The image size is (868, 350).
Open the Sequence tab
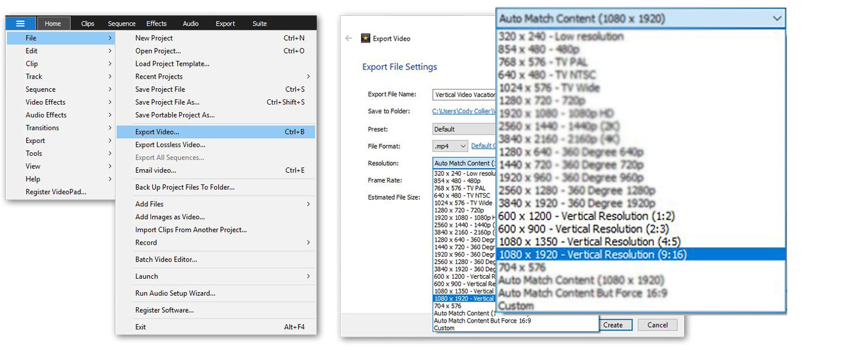(122, 24)
